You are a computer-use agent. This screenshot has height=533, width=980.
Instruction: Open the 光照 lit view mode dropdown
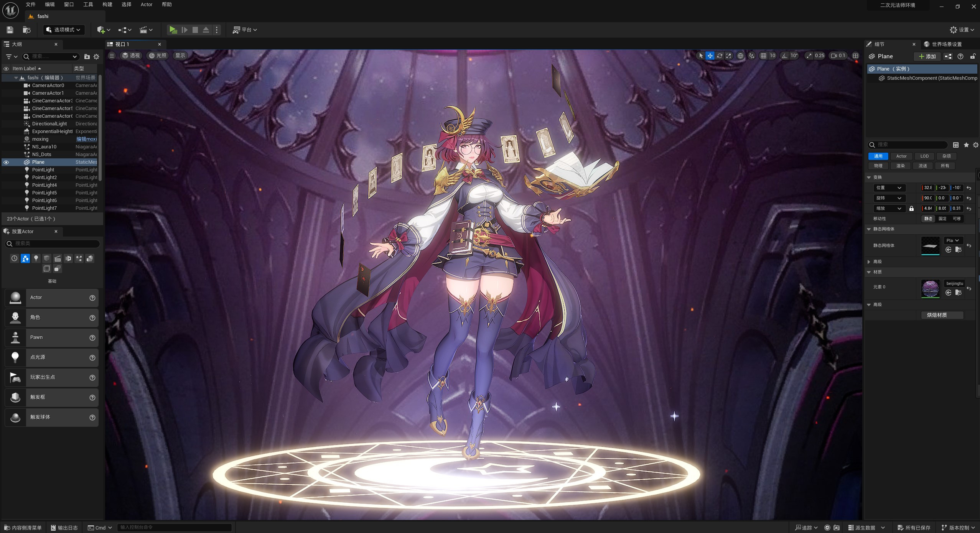tap(158, 56)
